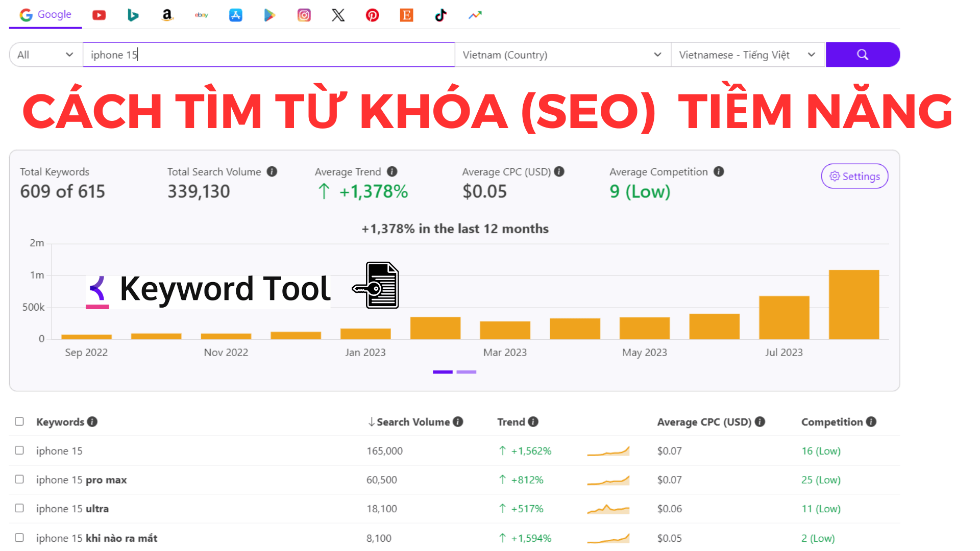Open the Etsy keyword tab
980x551 pixels.
click(x=407, y=15)
